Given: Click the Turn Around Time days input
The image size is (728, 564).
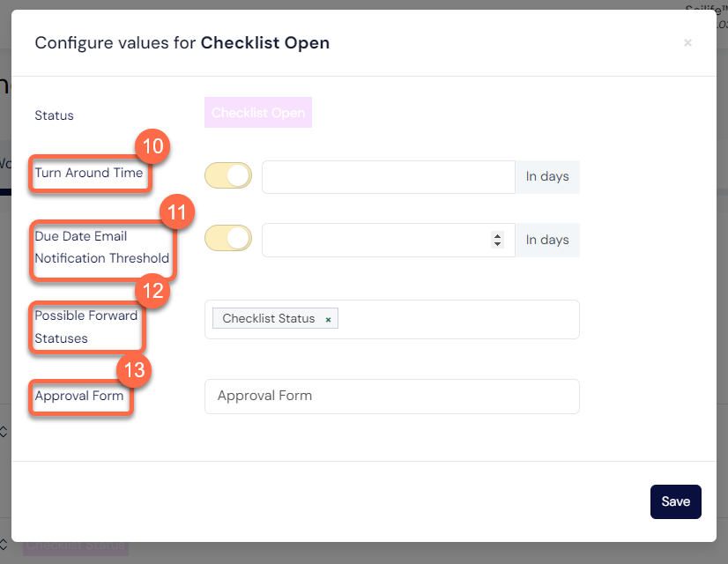Looking at the screenshot, I should [388, 177].
